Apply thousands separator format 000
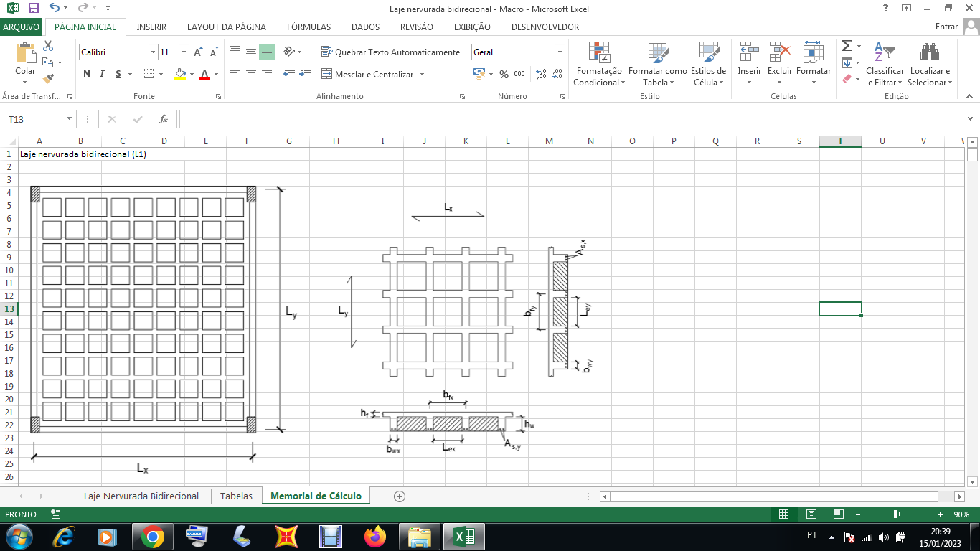 pyautogui.click(x=519, y=74)
